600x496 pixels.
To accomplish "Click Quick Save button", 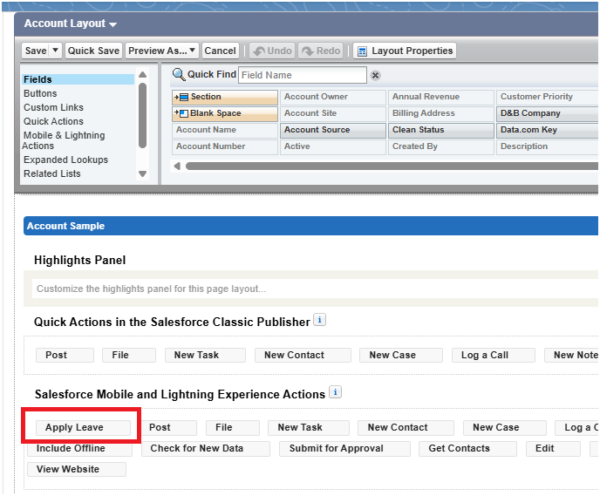I will click(93, 51).
